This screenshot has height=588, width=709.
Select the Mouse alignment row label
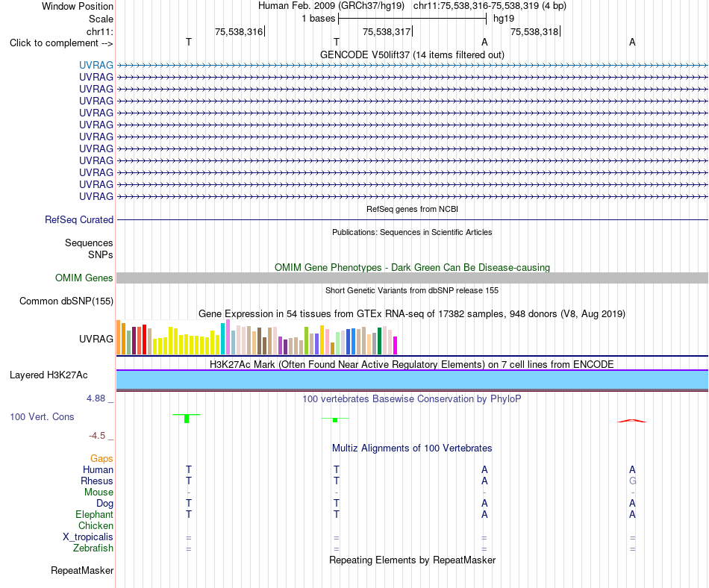pyautogui.click(x=99, y=492)
